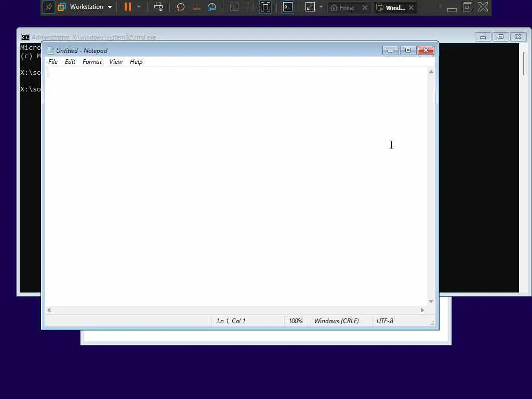The image size is (532, 399).
Task: Click the 100% zoom status entry
Action: 296,321
